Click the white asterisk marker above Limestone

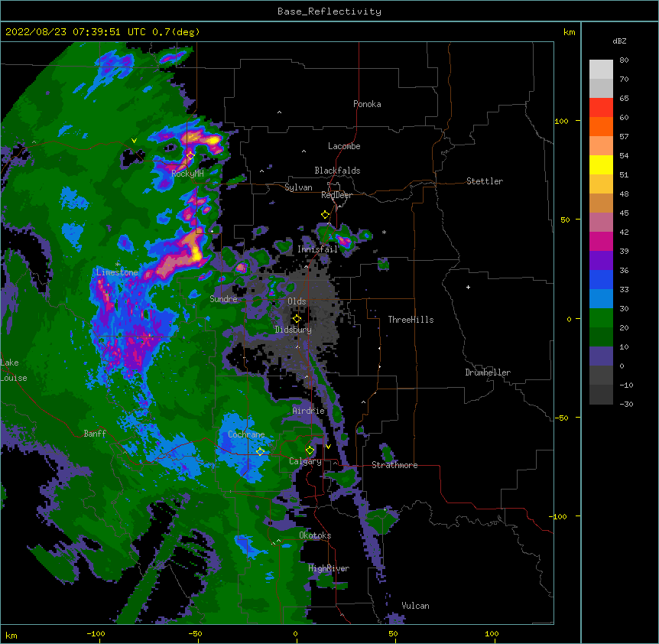tap(118, 264)
